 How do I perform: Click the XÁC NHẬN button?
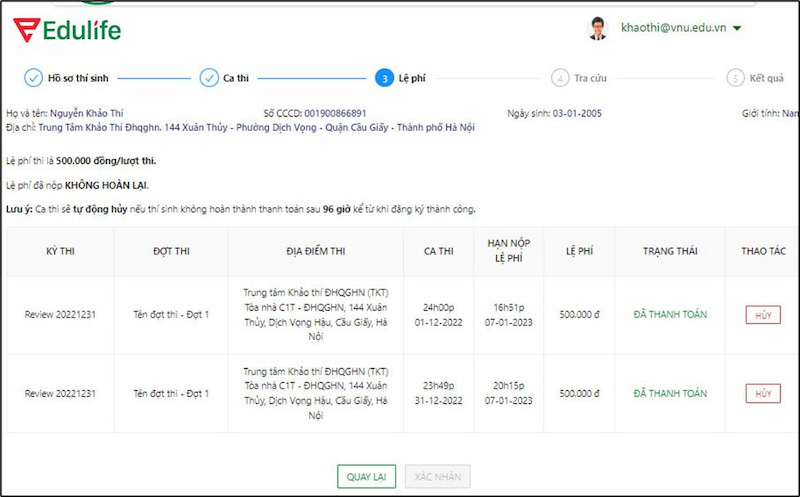437,477
